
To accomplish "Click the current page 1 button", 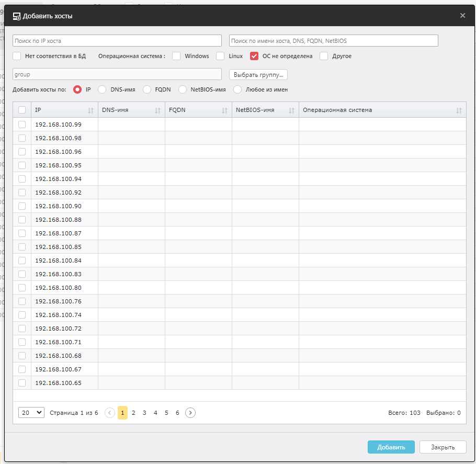I will [122, 413].
